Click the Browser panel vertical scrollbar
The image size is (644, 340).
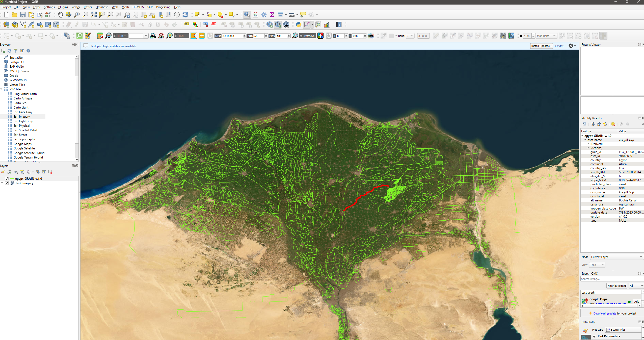coord(77,108)
